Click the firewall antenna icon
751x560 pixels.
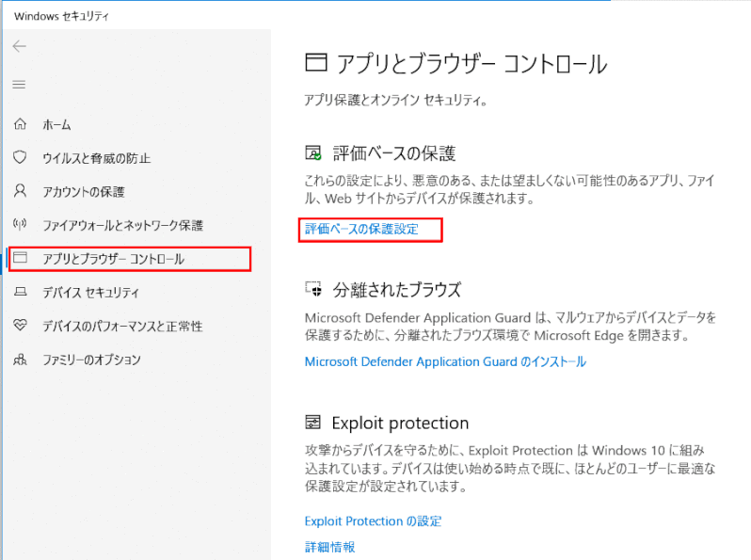point(20,224)
